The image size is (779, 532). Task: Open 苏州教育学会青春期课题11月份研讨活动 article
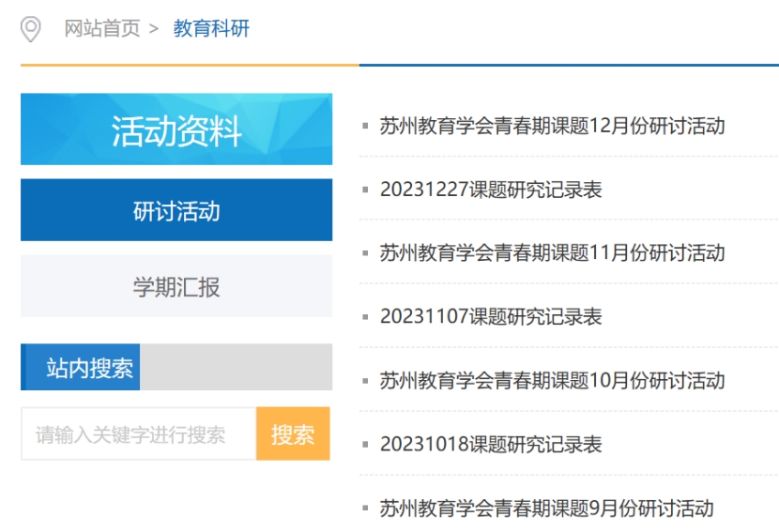click(x=553, y=252)
